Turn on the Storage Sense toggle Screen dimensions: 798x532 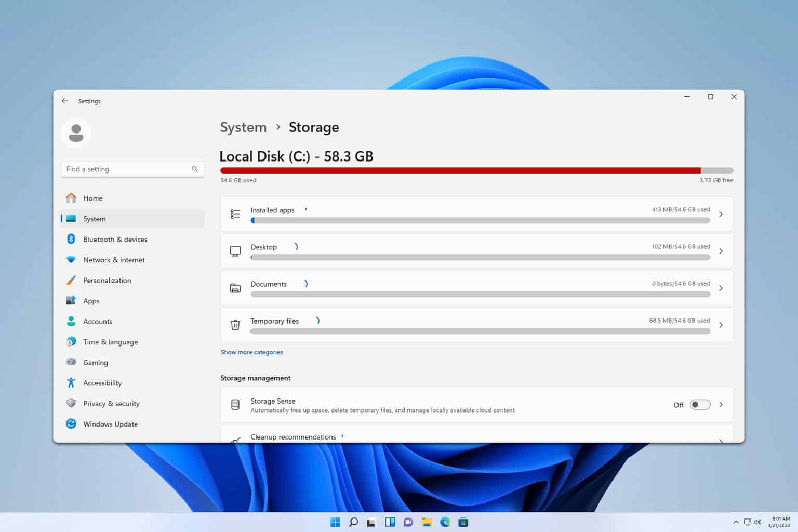pos(700,405)
